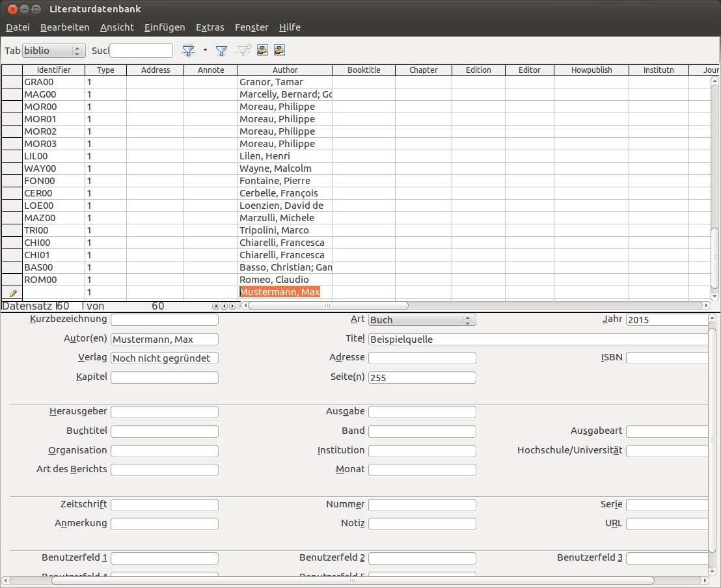Go to previous record with navigation arrow

coord(224,306)
